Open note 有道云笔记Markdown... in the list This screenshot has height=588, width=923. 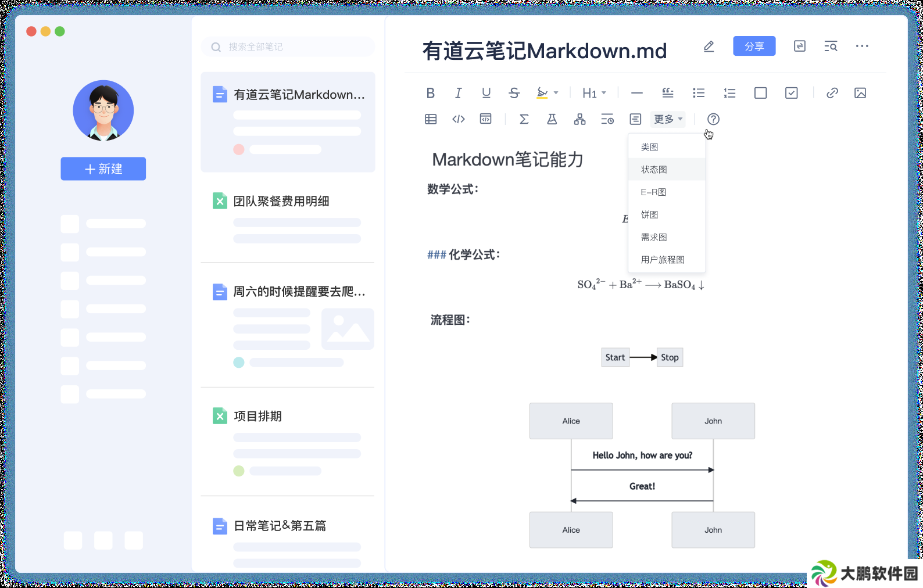coord(288,122)
